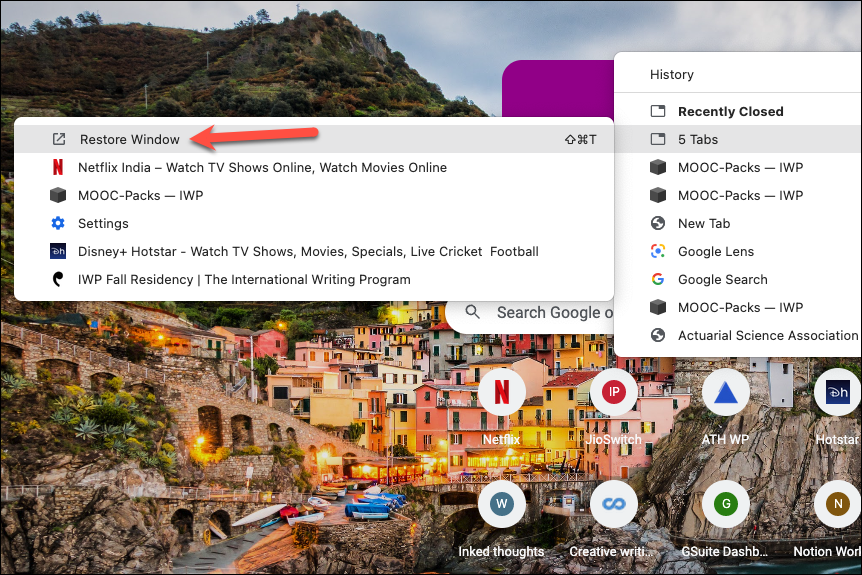
Task: Open the Inked thoughts shortcut
Action: coord(501,519)
